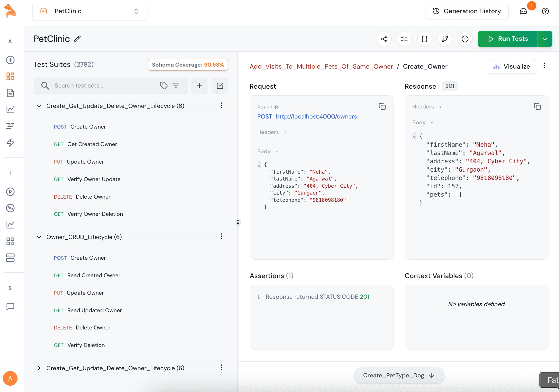Image resolution: width=559 pixels, height=392 pixels.
Task: Open the document icon in left sidebar
Action: (x=10, y=93)
